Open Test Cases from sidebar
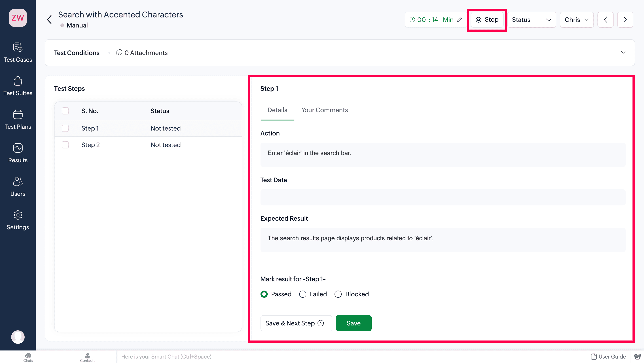The image size is (644, 363). (x=18, y=53)
